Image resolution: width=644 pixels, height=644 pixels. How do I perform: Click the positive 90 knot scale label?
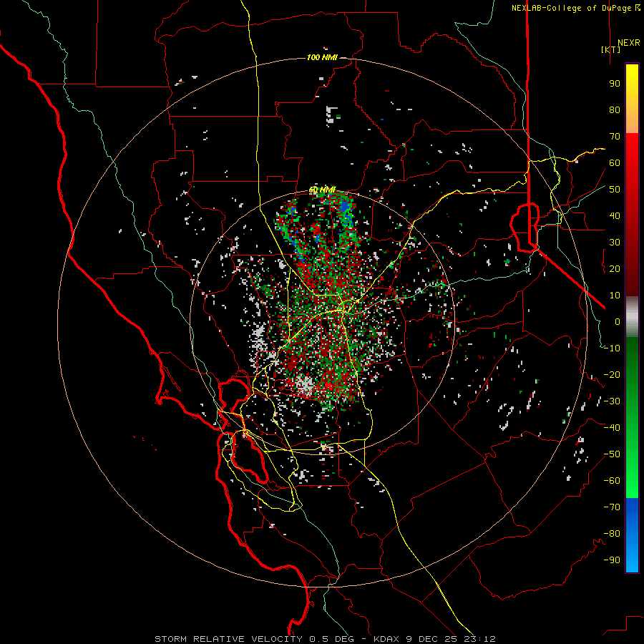(x=615, y=84)
